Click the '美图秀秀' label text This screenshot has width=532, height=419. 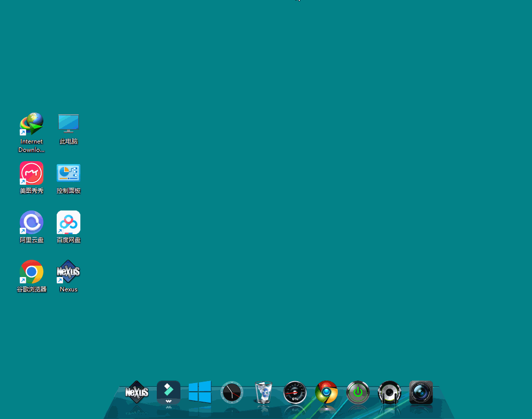[x=32, y=191]
